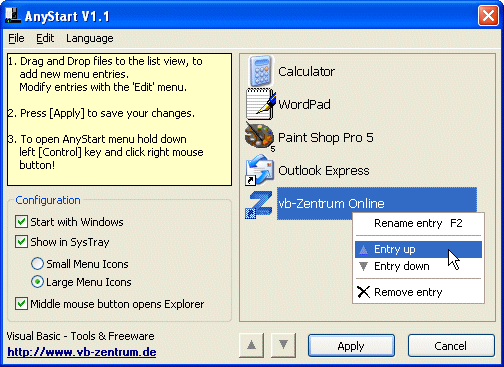Select the Paint Shop Pro 5 entry text

pyautogui.click(x=326, y=137)
